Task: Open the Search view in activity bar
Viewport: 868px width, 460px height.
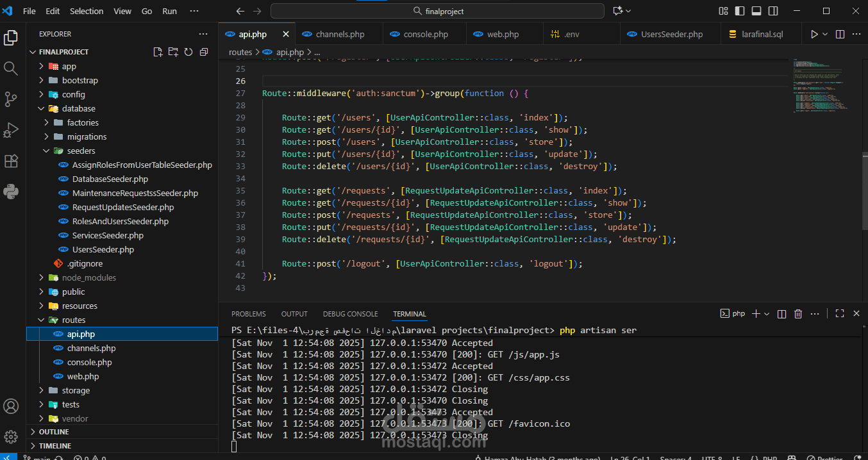Action: (11, 69)
